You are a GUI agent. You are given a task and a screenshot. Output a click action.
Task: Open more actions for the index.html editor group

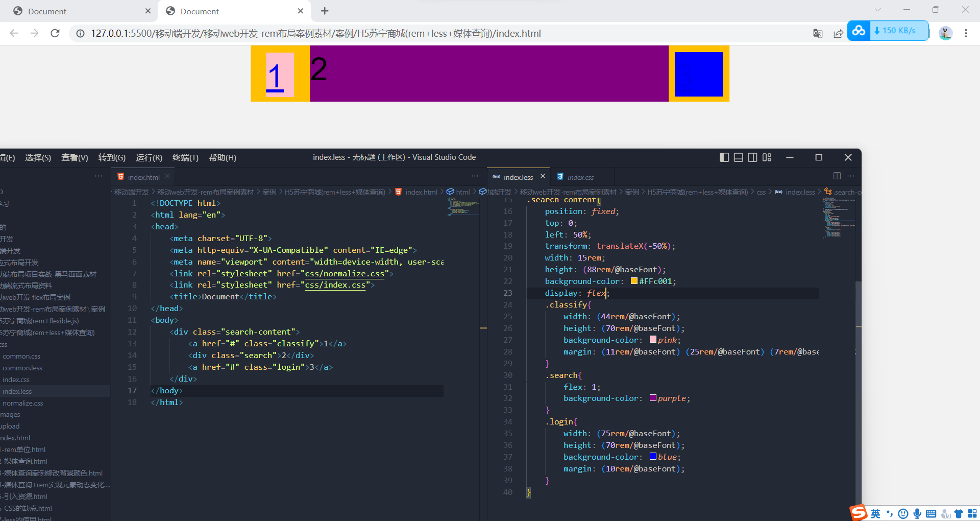point(475,176)
